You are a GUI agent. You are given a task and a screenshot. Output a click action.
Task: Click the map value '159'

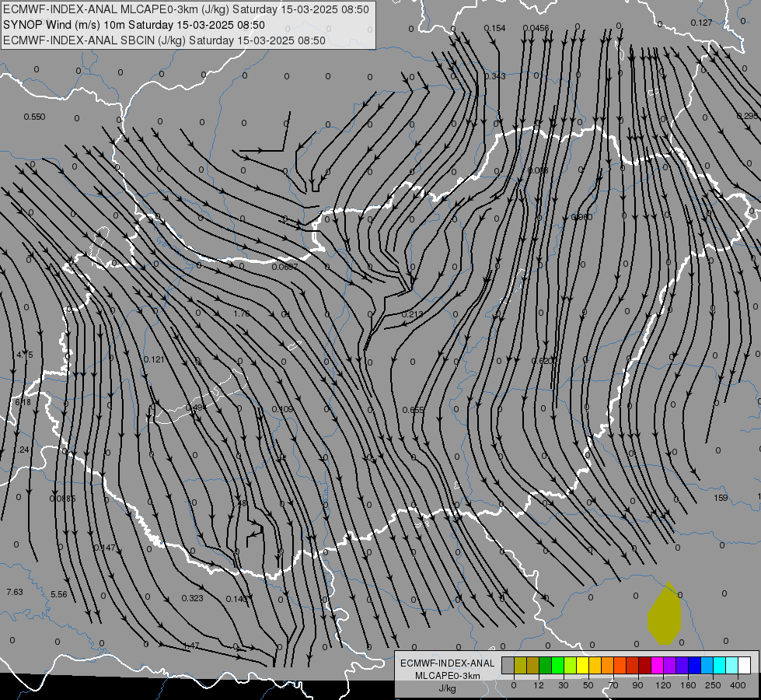pos(721,498)
